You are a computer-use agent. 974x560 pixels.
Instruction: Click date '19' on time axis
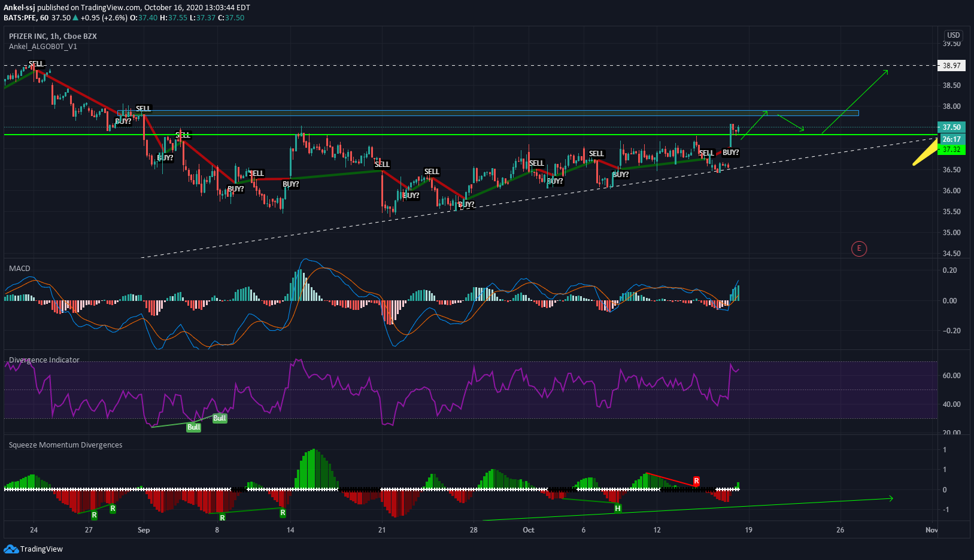748,530
